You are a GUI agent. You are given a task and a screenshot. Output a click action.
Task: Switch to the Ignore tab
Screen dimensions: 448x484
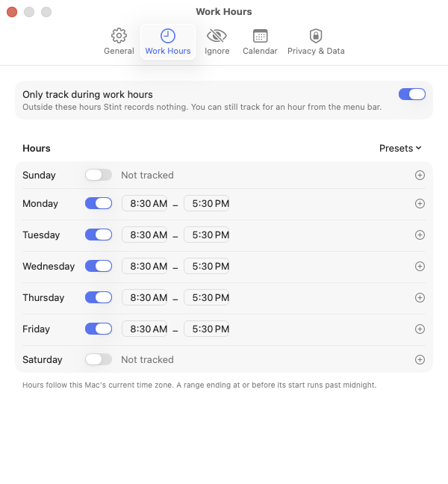(x=217, y=42)
